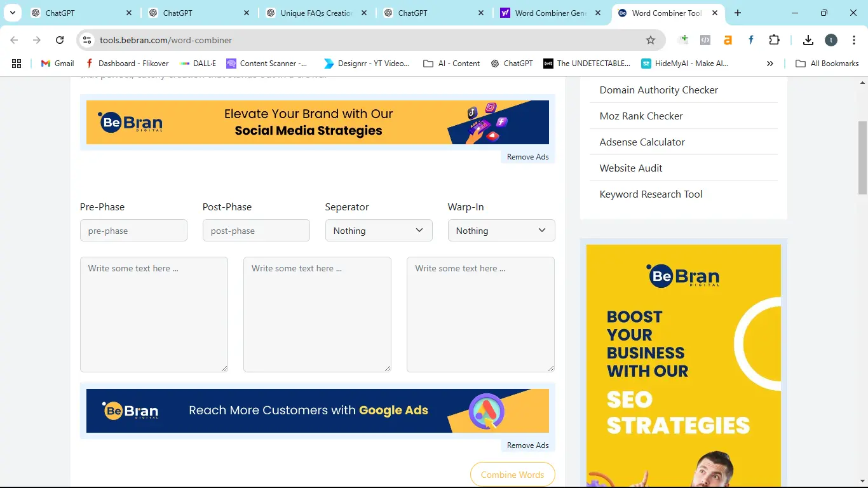This screenshot has width=868, height=488.
Task: Open the Downloads icon
Action: (x=808, y=40)
